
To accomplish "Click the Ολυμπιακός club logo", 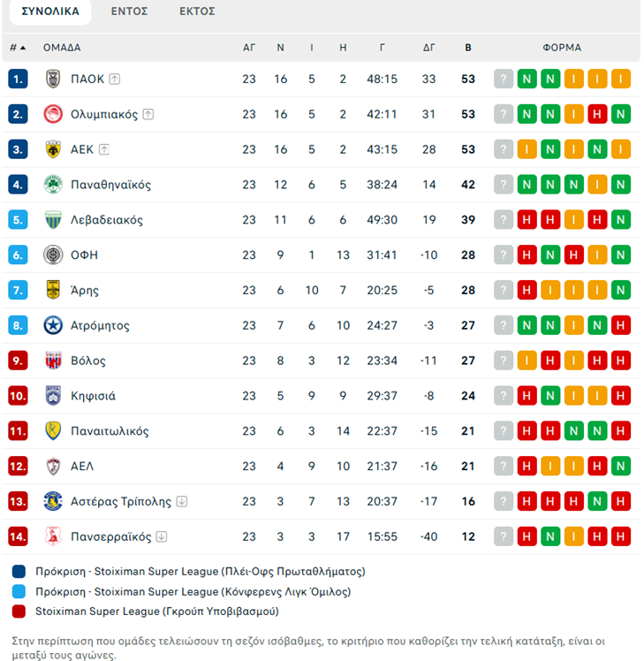I will click(53, 114).
